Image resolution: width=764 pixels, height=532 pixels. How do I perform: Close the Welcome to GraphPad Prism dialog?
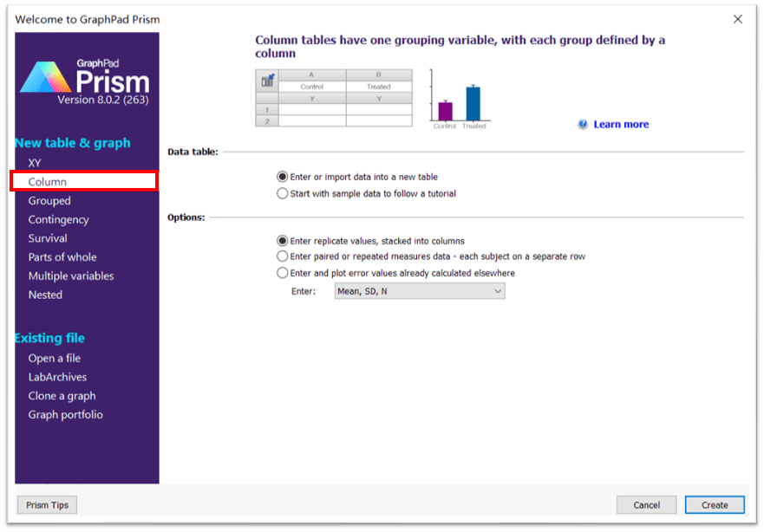coord(738,19)
